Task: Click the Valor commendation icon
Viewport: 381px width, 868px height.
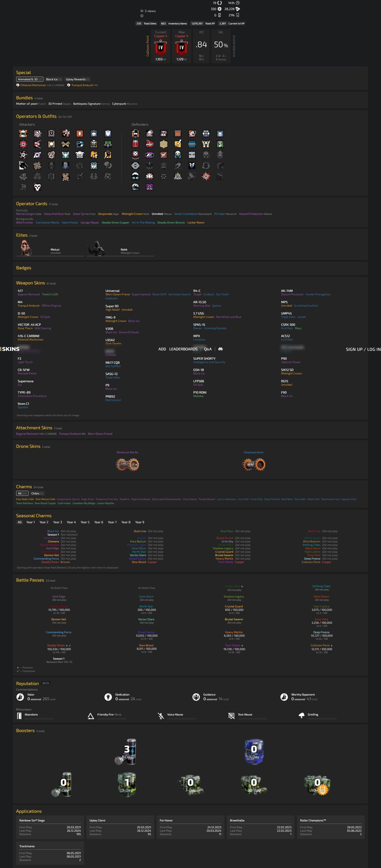Action: [20, 697]
